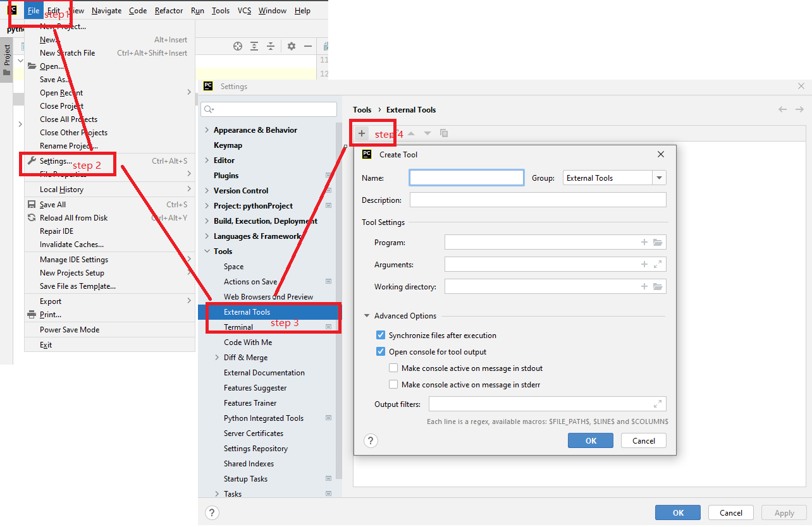Insert a macro in the Arguments field via the plus icon
Image resolution: width=812 pixels, height=527 pixels.
(x=644, y=265)
